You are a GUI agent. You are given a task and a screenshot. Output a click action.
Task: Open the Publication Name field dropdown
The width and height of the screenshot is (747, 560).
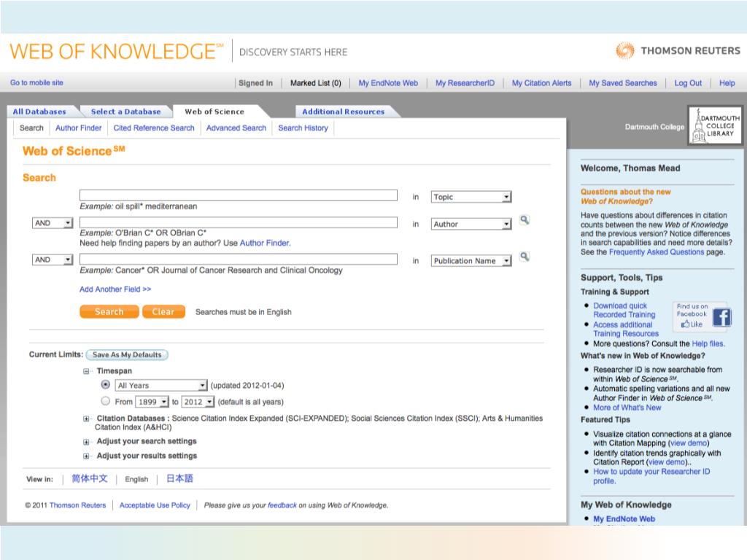(x=471, y=260)
